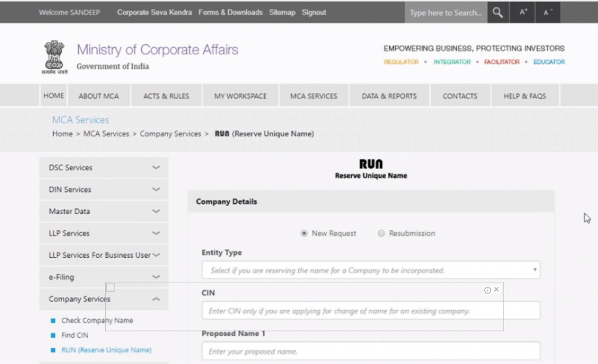Click the REGULATOR tagline text
The image size is (598, 364).
[x=401, y=62]
